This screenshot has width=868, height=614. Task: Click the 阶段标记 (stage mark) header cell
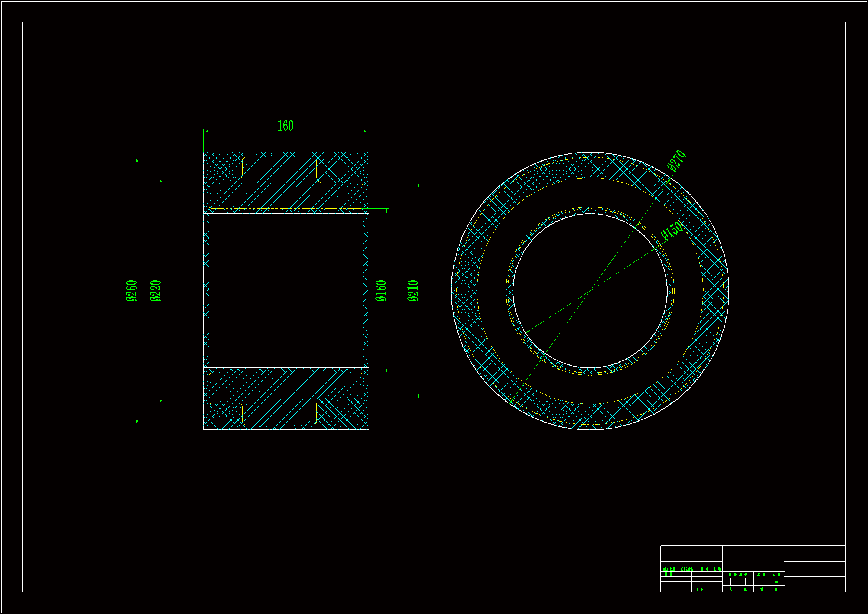click(738, 575)
